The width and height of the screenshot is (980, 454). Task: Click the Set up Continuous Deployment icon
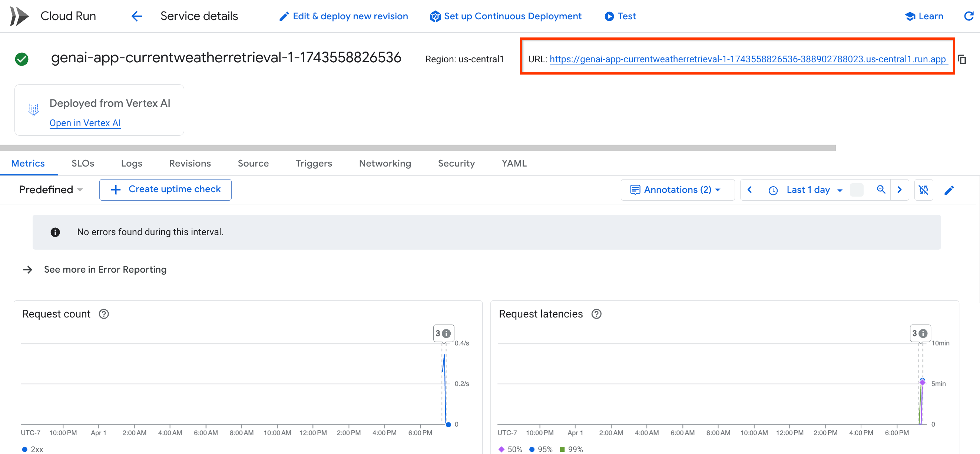tap(434, 16)
